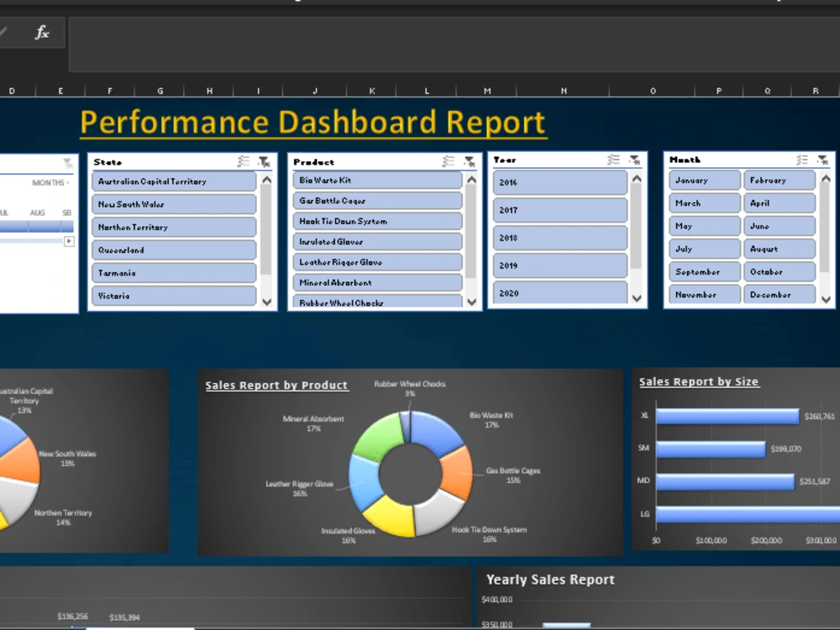Select Victoria in State slicer

174,296
